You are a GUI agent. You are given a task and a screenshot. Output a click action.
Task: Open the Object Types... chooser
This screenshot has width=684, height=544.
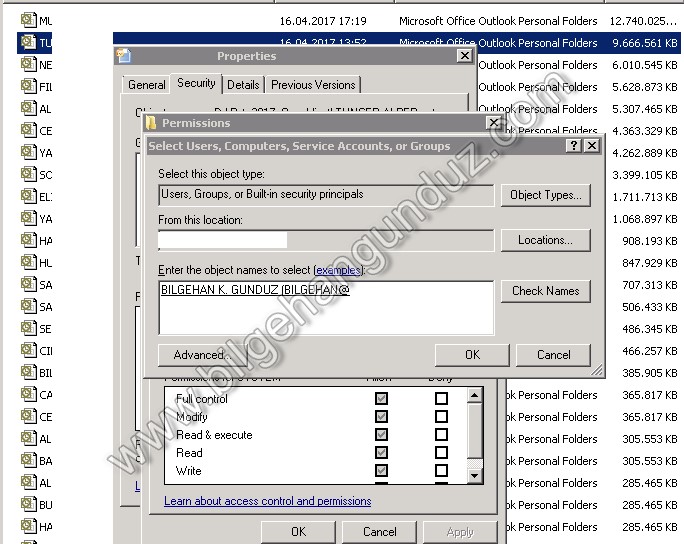(x=545, y=195)
